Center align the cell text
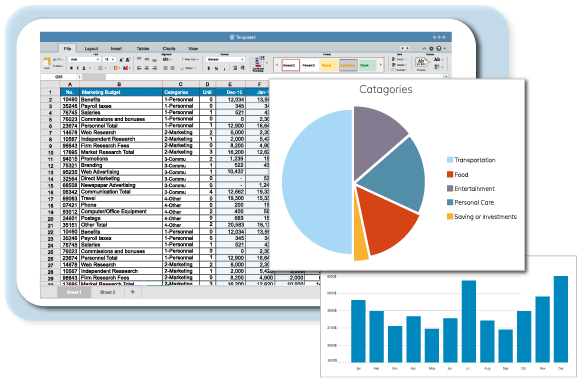The height and width of the screenshot is (378, 577). [x=146, y=68]
